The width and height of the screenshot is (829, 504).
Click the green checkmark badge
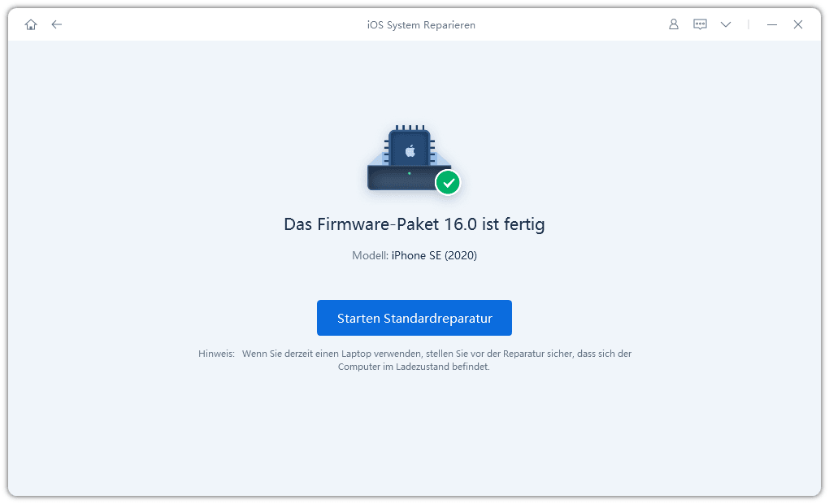point(447,183)
